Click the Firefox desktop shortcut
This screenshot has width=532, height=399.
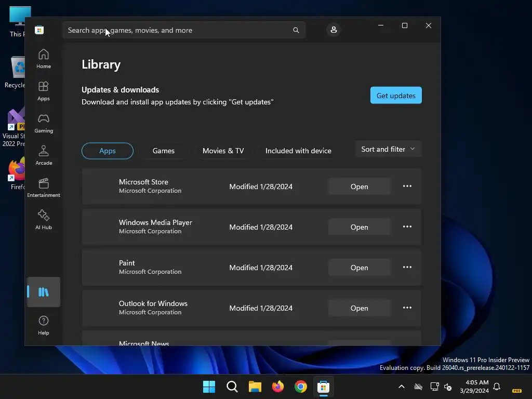17,174
